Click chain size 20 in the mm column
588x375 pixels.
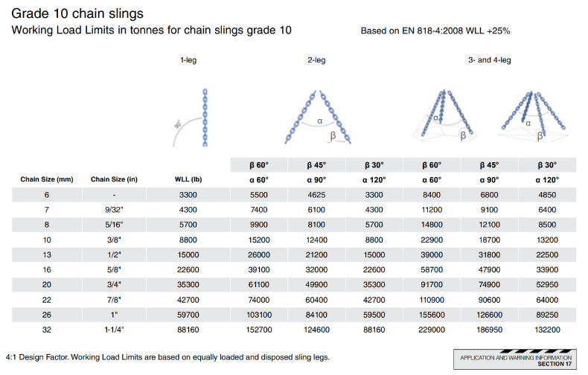click(x=46, y=283)
